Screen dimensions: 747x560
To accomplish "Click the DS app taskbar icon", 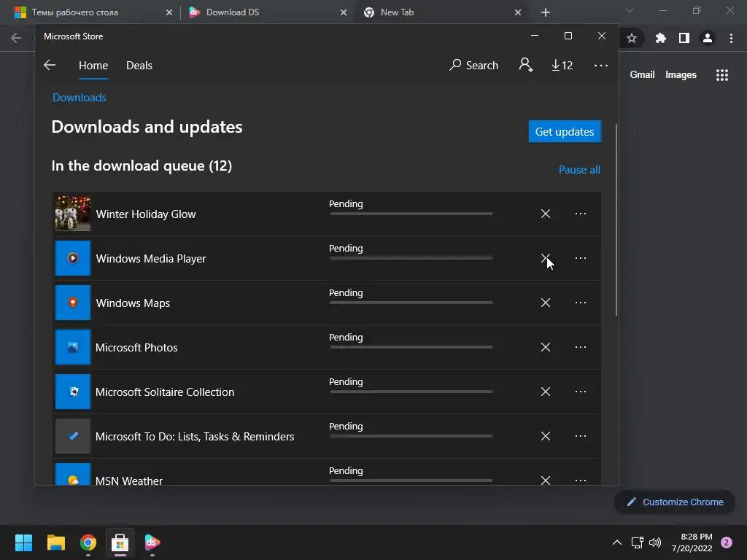I will click(152, 542).
